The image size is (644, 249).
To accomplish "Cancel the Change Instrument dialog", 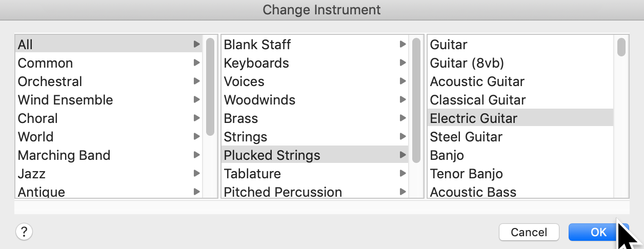I will pyautogui.click(x=529, y=232).
